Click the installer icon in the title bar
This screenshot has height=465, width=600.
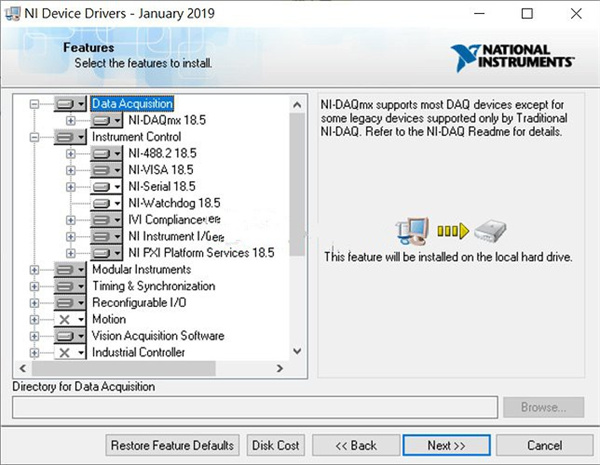tap(12, 14)
